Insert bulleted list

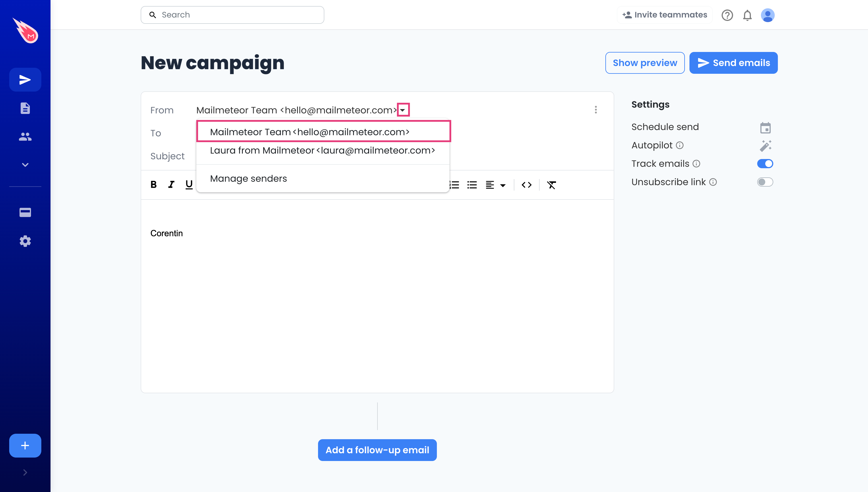click(x=472, y=185)
